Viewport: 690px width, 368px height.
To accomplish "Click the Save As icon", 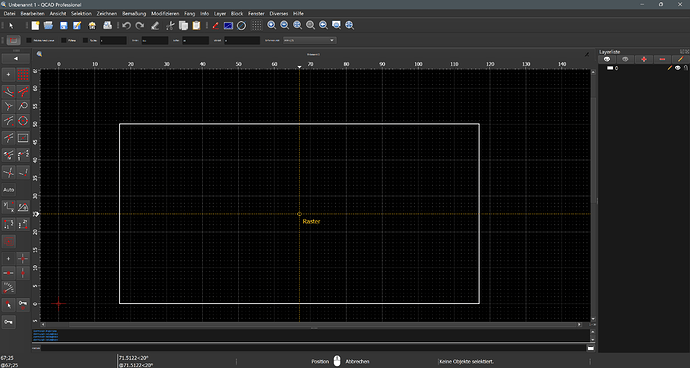I will [77, 26].
